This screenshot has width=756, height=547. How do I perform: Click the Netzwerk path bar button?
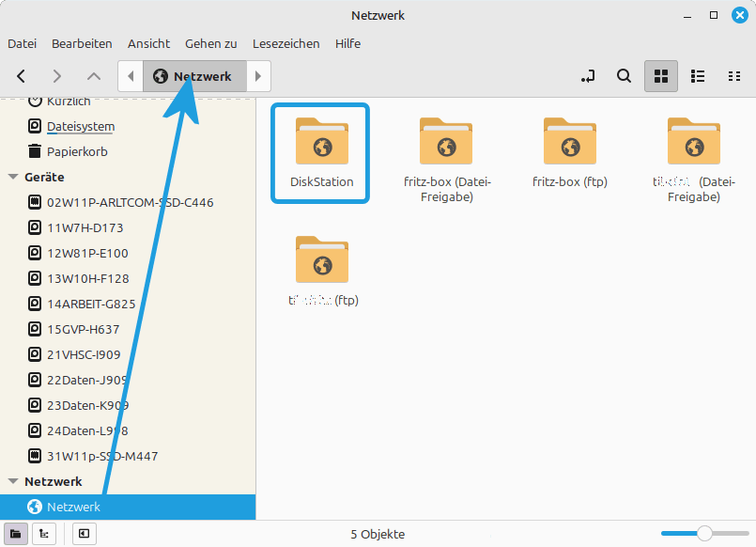pos(193,76)
